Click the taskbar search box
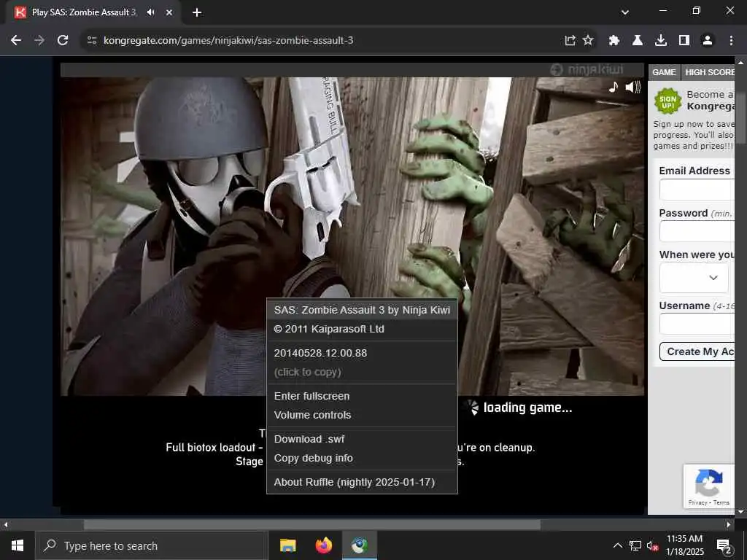Screen dimensions: 747x560 [x=152, y=545]
